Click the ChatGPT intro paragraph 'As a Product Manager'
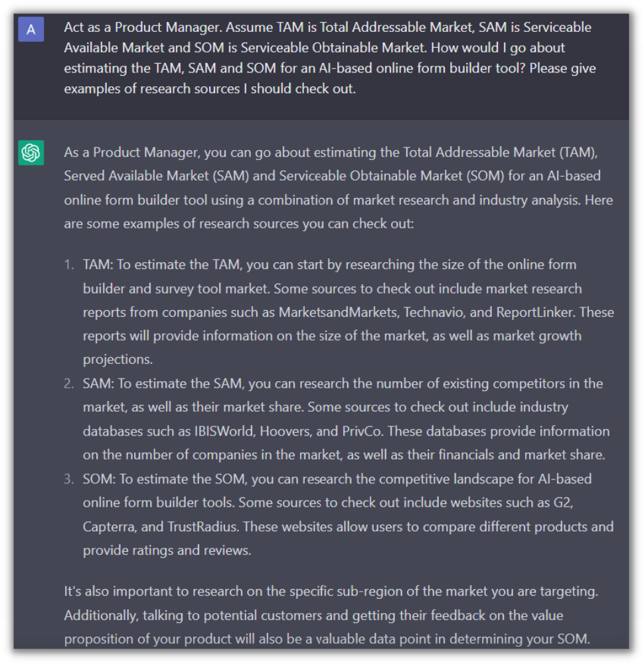 pyautogui.click(x=339, y=188)
